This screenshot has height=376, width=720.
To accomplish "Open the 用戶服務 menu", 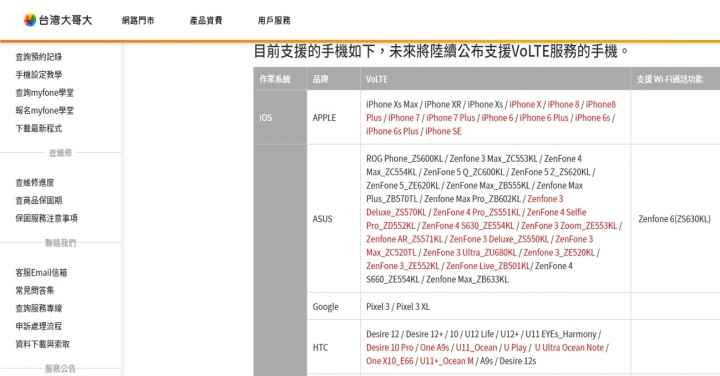I will click(x=274, y=20).
